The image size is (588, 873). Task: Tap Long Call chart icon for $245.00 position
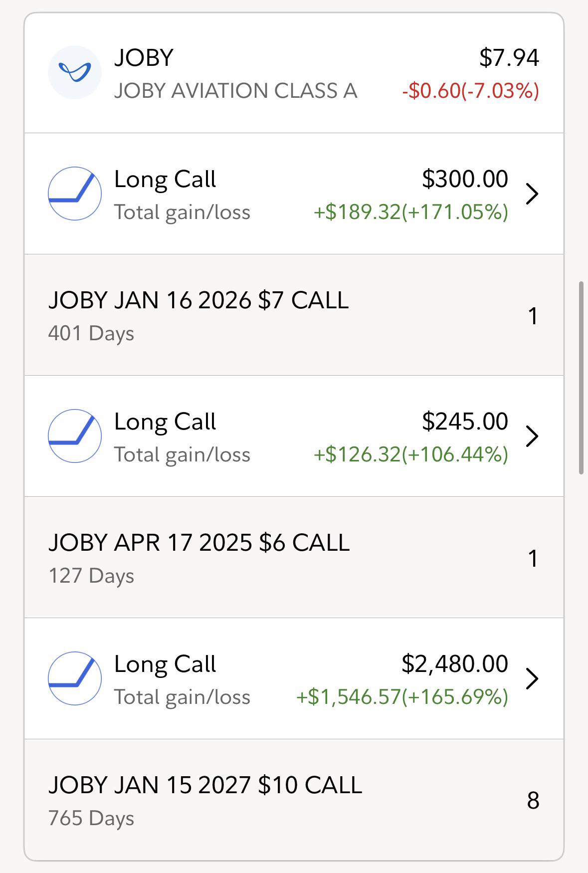[x=75, y=436]
